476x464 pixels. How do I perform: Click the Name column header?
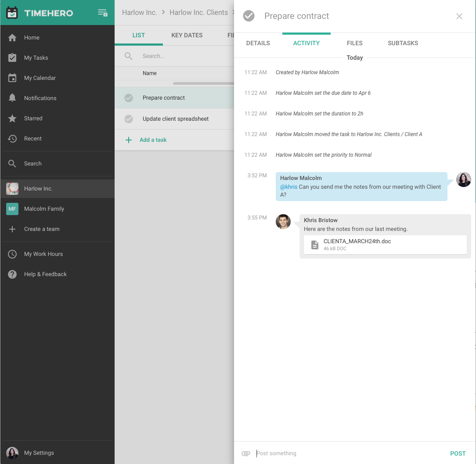click(x=149, y=73)
